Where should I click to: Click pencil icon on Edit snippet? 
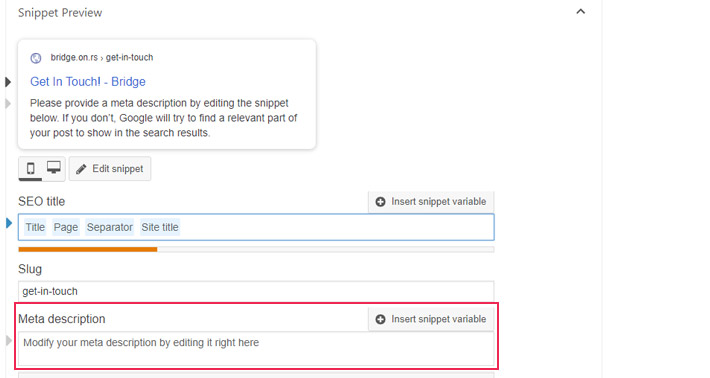click(81, 169)
